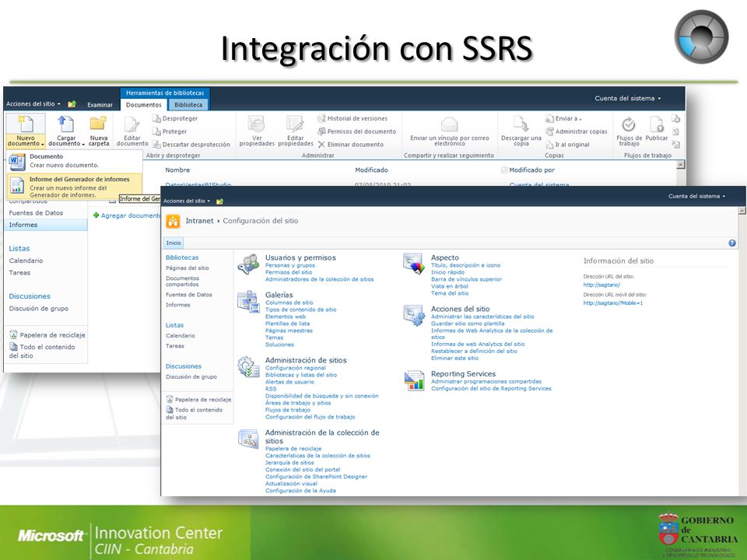747x560 pixels.
Task: Click navigate-up folder icon in back window
Action: pyautogui.click(x=72, y=103)
